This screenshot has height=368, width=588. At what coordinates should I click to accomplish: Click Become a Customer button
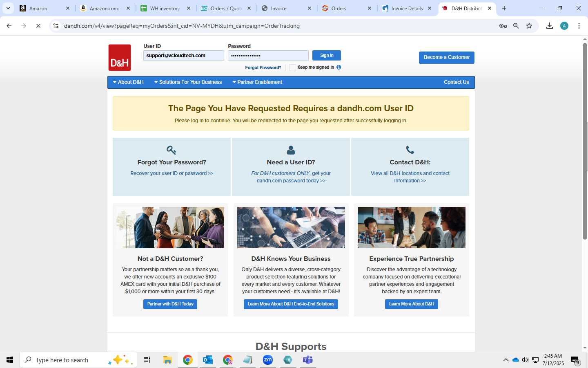click(447, 57)
